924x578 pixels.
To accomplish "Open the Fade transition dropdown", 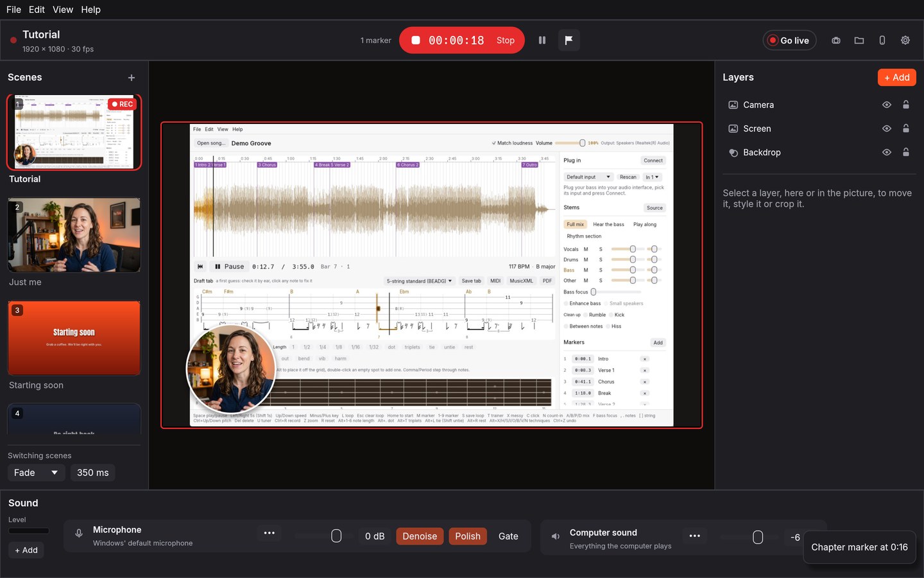I will [x=36, y=473].
